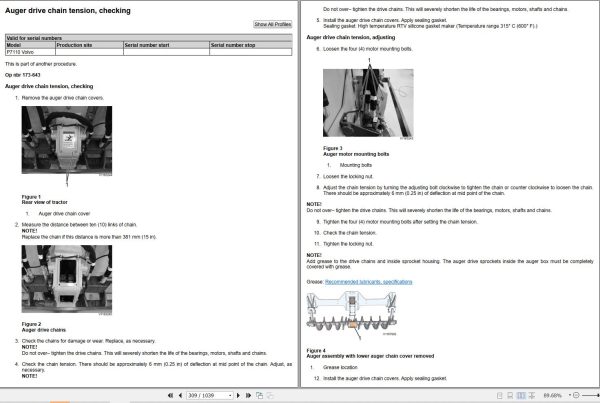
Task: Click the zoom percentage value 69.68%
Action: pos(553,395)
